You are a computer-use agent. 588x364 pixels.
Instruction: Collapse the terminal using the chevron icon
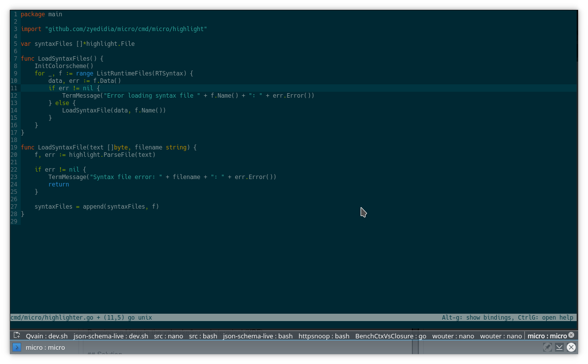[x=559, y=347]
